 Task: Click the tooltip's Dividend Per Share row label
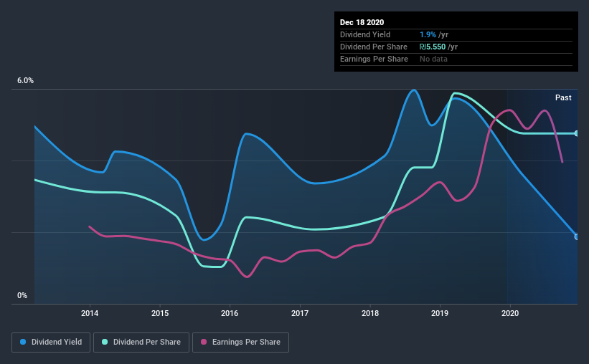[373, 47]
